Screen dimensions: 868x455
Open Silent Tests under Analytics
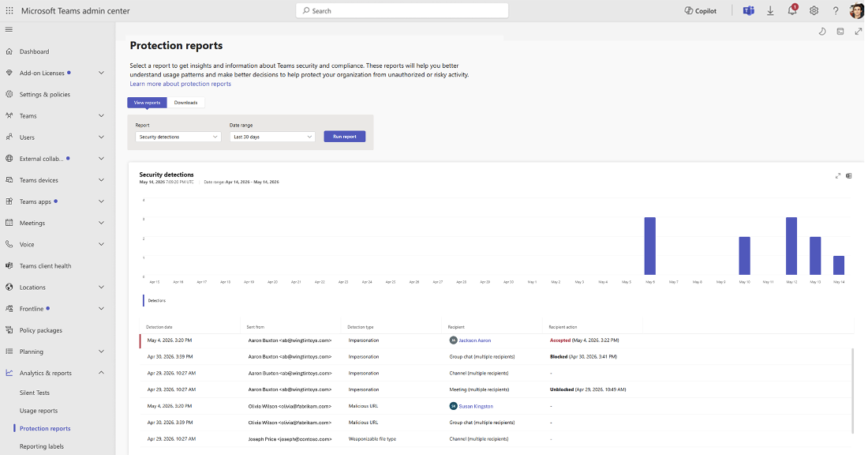34,393
